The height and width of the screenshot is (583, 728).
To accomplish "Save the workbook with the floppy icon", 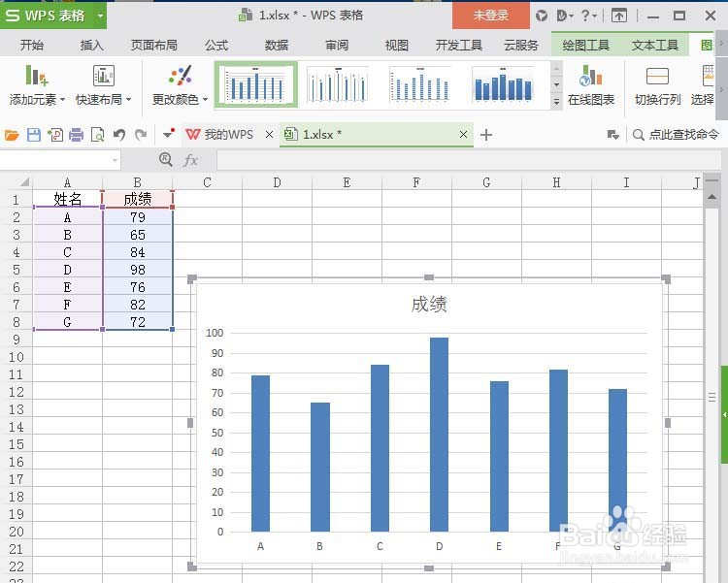I will coord(34,135).
